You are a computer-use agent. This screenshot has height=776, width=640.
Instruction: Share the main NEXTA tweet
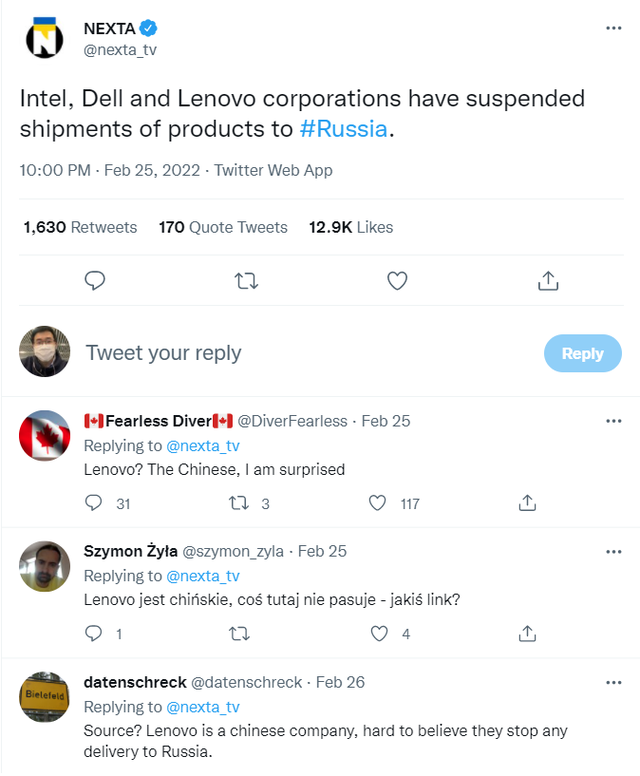point(548,281)
